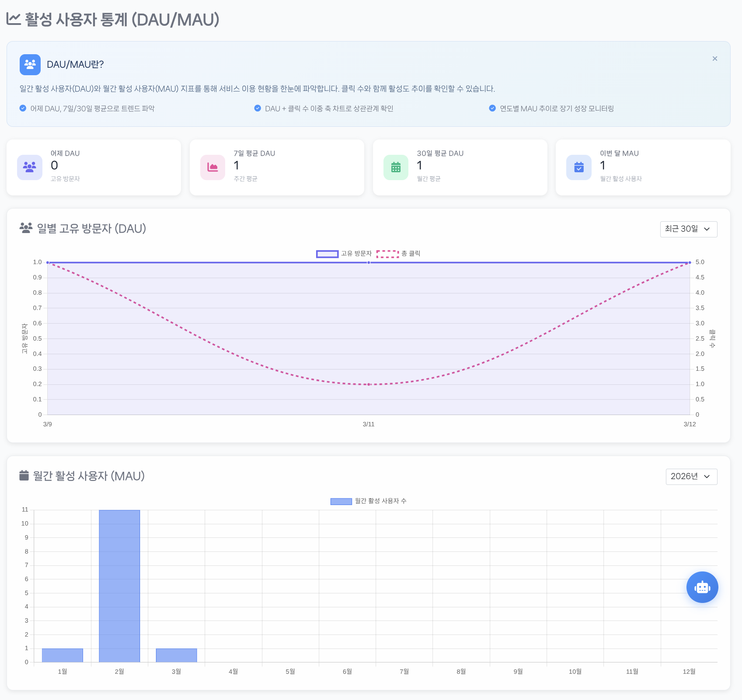Click the 어제 DAU purple users icon
Image resolution: width=742 pixels, height=700 pixels.
pyautogui.click(x=30, y=167)
